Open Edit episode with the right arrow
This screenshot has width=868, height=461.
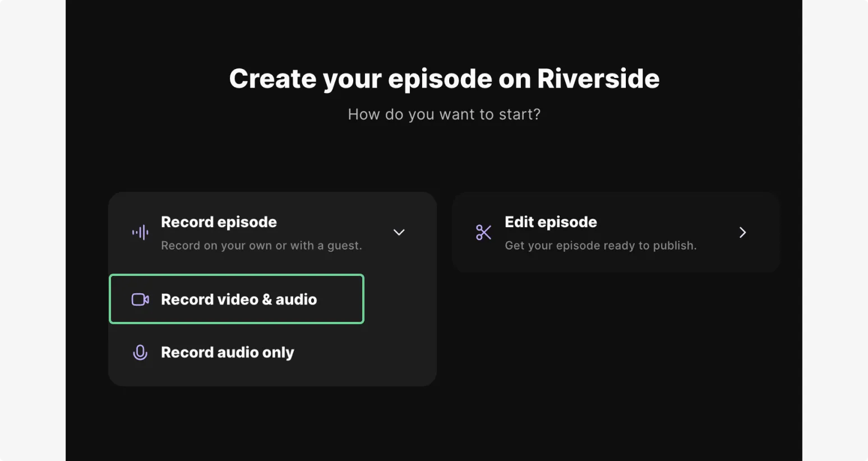[x=742, y=232]
